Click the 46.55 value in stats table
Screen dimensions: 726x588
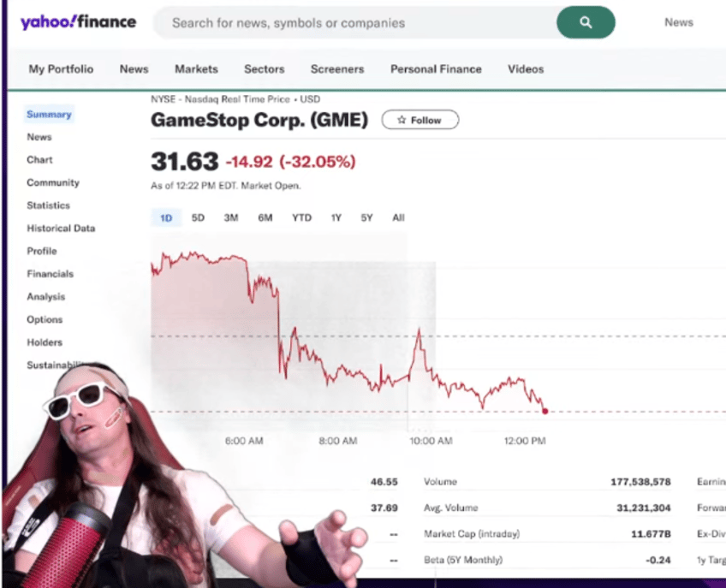(x=384, y=482)
